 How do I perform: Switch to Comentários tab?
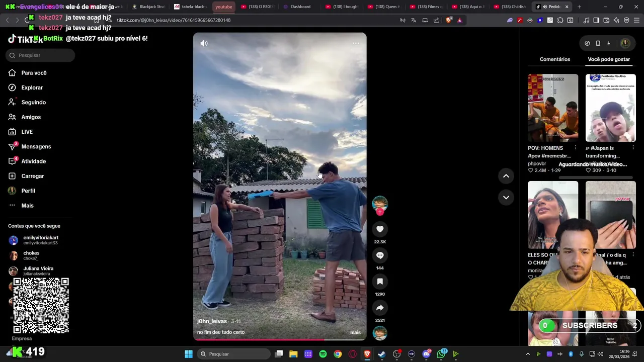555,59
